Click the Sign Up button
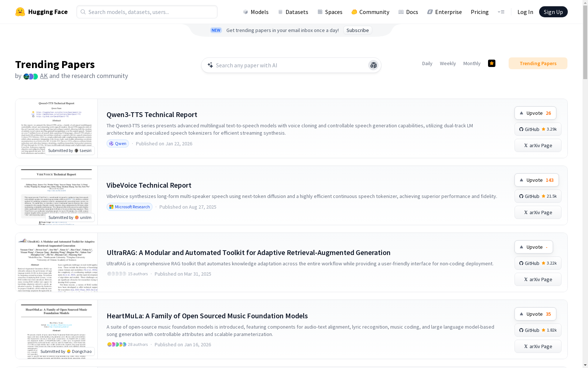Viewport: 588px width, 368px height. [553, 12]
